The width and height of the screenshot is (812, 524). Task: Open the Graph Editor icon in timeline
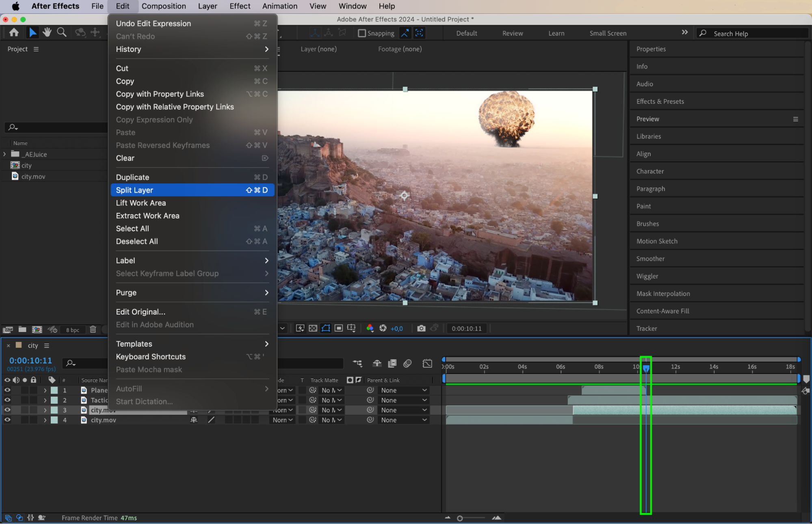click(x=427, y=363)
